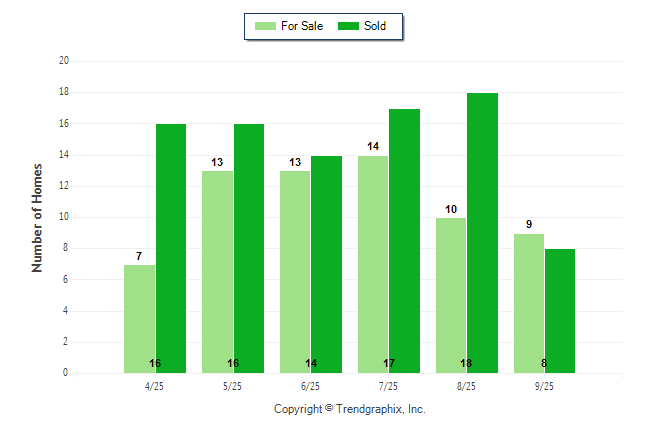Select the For Sale bar for 9/25
Screen dimensions: 646x434
tap(528, 303)
